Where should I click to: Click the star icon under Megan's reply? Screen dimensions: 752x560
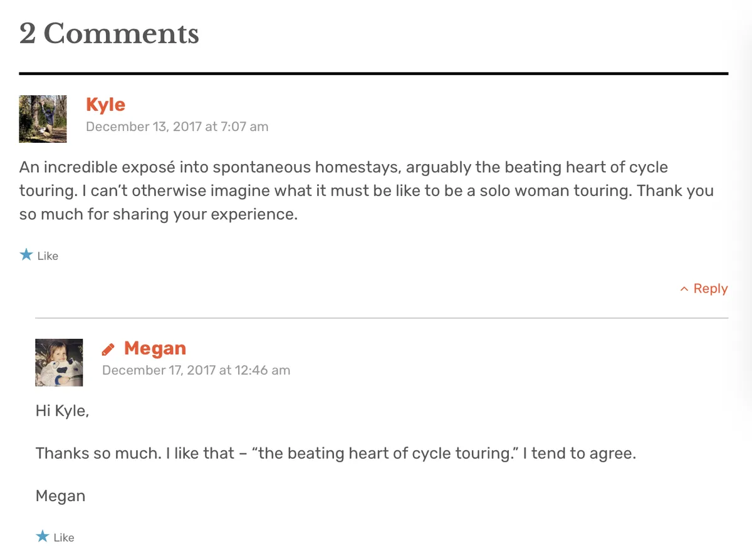[42, 536]
